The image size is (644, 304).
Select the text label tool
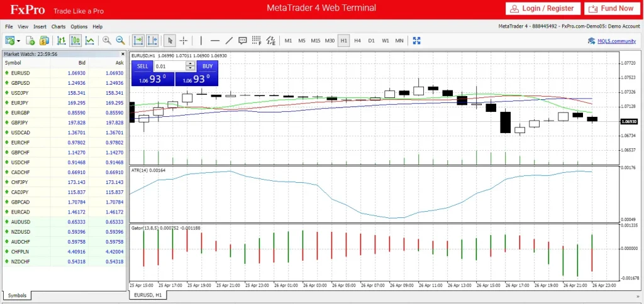pos(243,41)
